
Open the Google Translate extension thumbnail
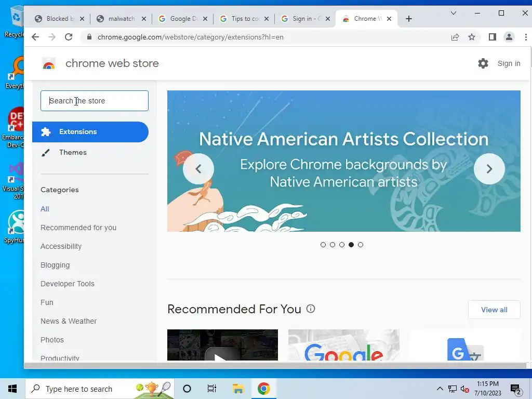point(465,345)
